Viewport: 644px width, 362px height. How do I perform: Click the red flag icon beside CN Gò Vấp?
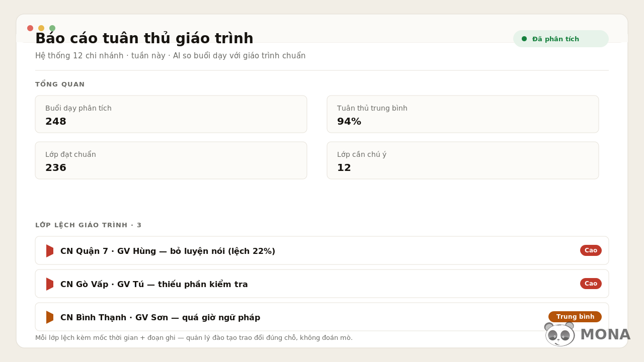click(50, 284)
